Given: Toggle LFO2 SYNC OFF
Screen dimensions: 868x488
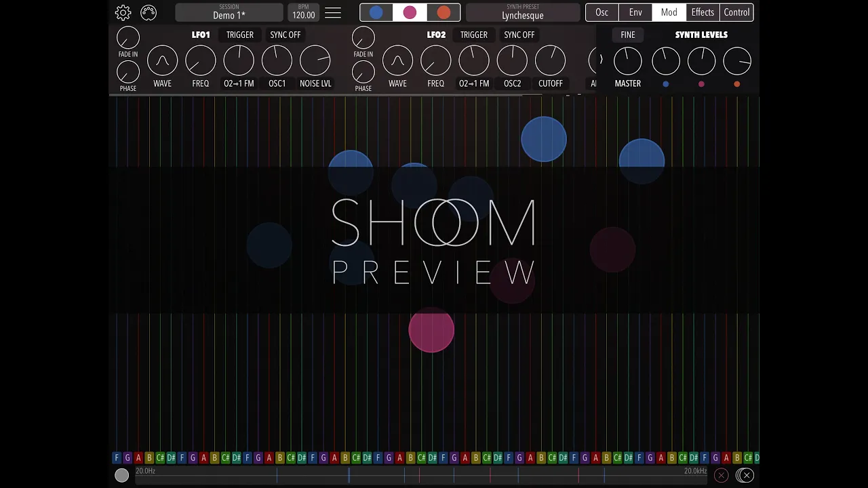Looking at the screenshot, I should pyautogui.click(x=519, y=35).
